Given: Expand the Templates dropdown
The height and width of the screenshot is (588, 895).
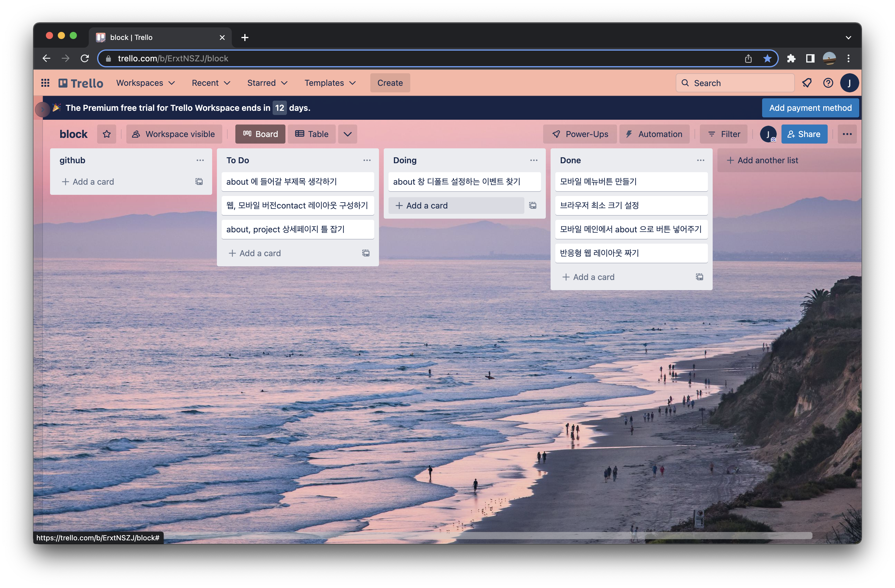Looking at the screenshot, I should 330,83.
